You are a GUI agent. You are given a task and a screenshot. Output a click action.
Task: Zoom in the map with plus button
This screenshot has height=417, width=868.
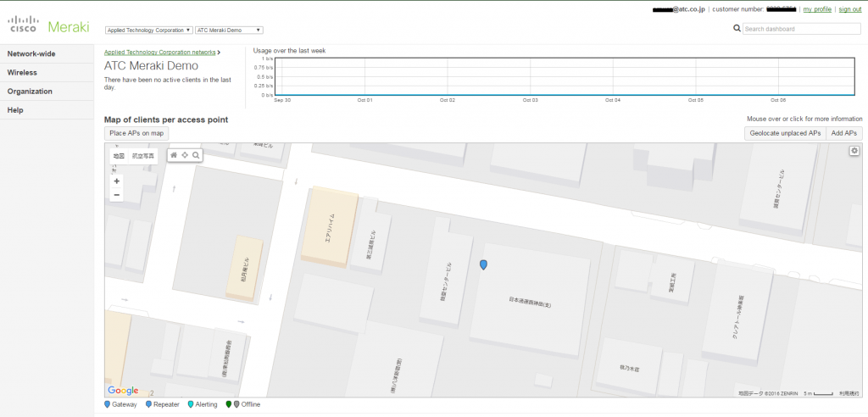(117, 181)
